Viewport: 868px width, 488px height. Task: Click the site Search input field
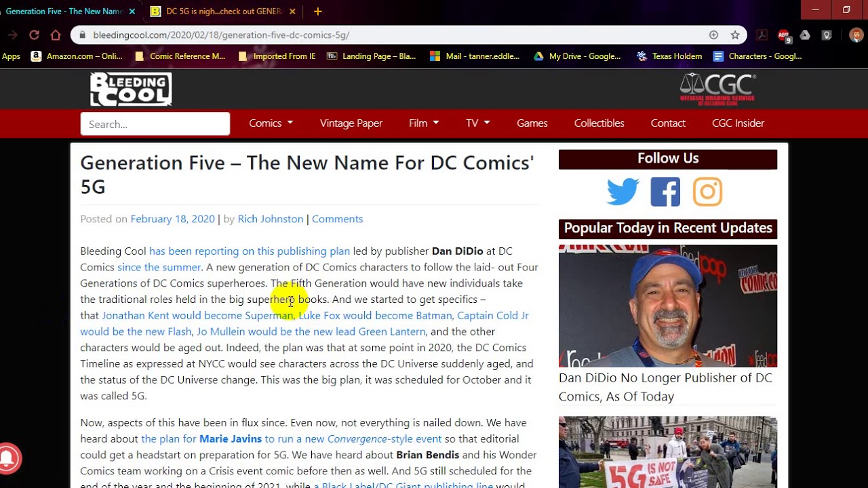tap(155, 124)
